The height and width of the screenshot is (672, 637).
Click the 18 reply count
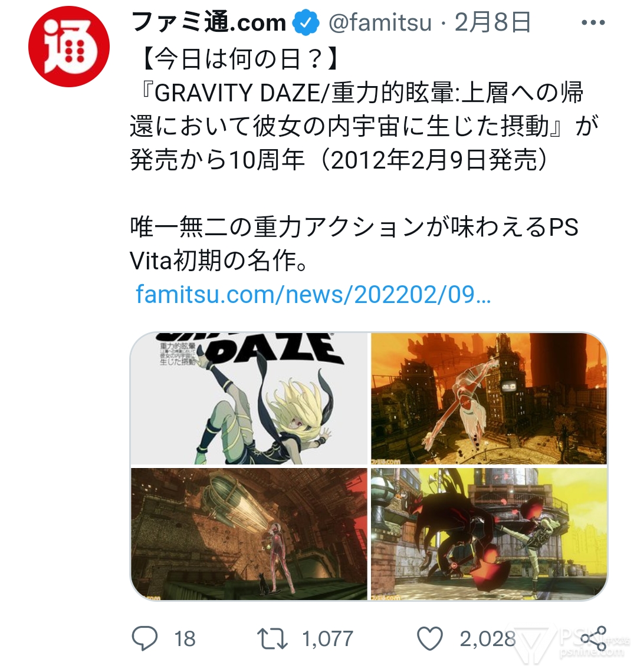point(185,639)
